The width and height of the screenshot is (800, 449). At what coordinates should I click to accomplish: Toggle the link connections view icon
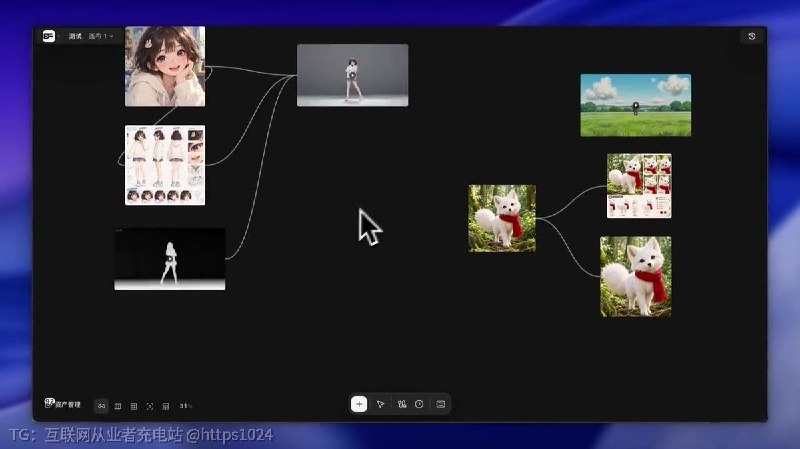pyautogui.click(x=102, y=406)
